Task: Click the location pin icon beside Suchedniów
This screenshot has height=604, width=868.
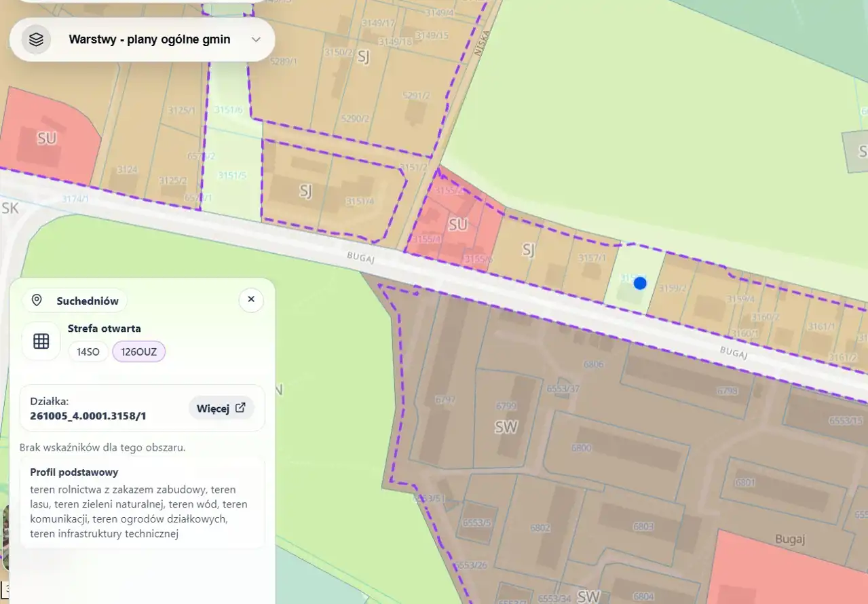Action: point(37,301)
